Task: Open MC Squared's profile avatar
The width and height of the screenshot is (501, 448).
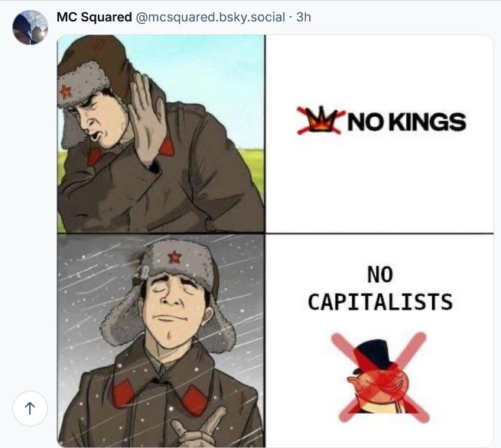Action: tap(31, 28)
